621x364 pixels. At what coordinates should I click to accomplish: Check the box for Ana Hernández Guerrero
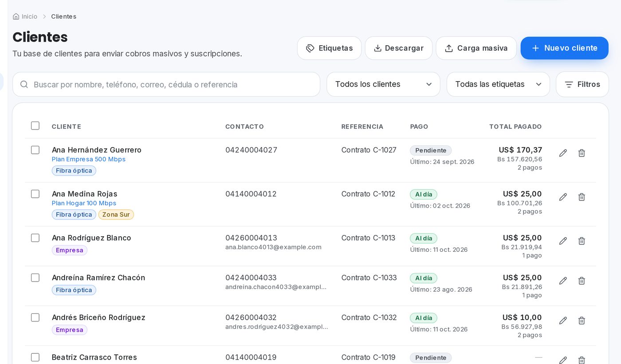click(35, 150)
